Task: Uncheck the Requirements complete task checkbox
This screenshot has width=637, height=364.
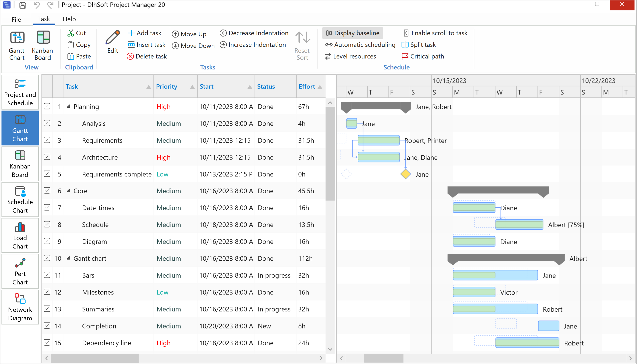Action: [x=47, y=174]
